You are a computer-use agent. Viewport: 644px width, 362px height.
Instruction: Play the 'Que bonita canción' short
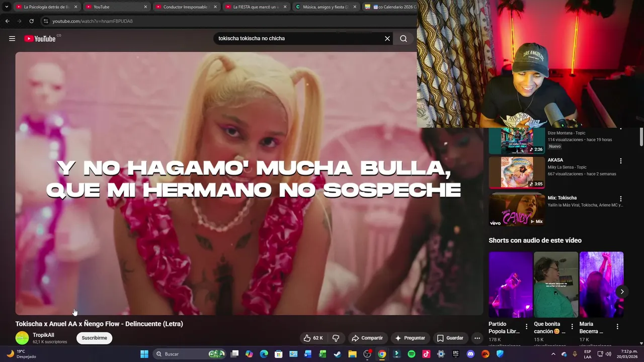(x=556, y=285)
